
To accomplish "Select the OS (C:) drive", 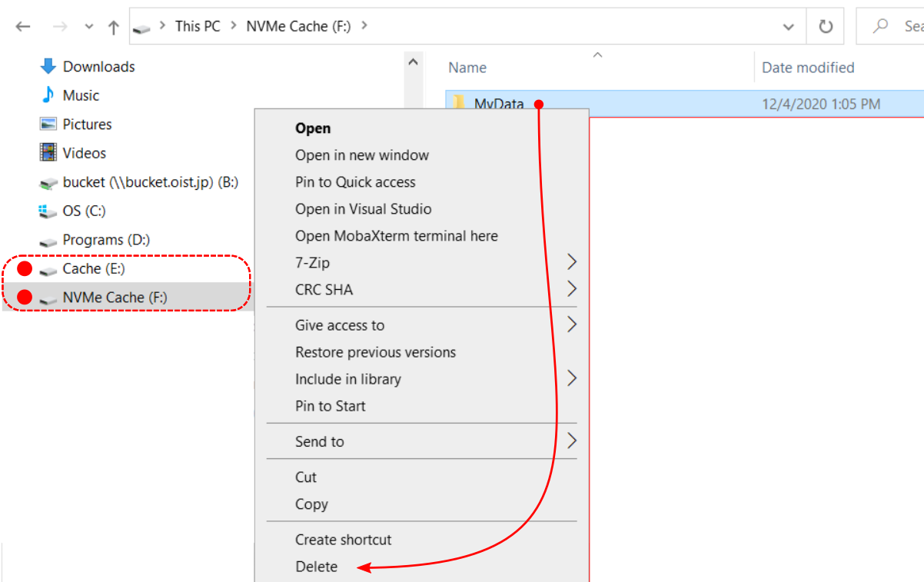I will point(84,211).
